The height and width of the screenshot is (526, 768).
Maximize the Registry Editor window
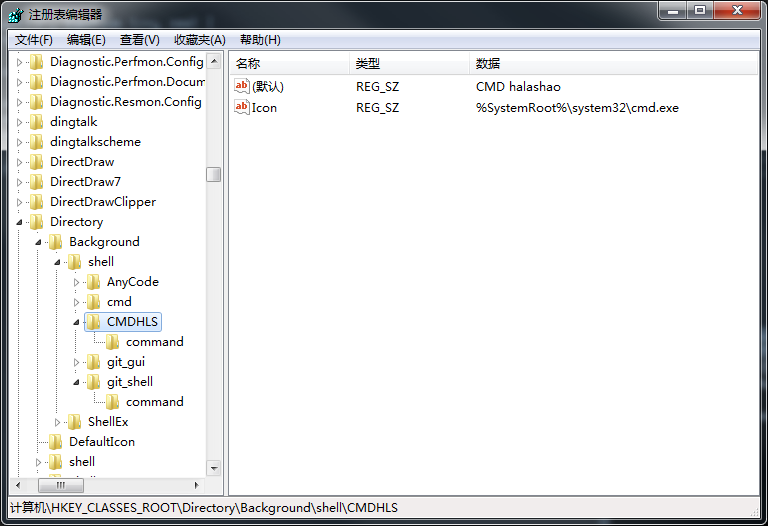click(699, 11)
